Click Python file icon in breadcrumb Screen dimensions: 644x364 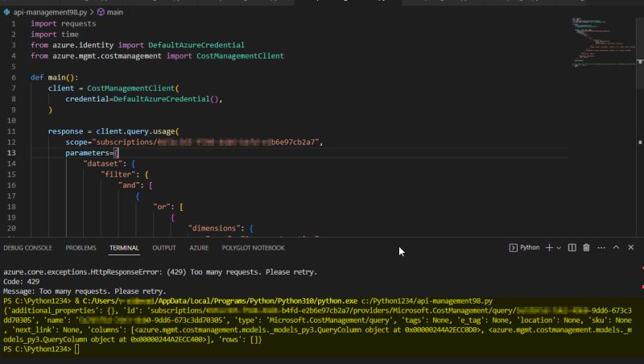7,12
